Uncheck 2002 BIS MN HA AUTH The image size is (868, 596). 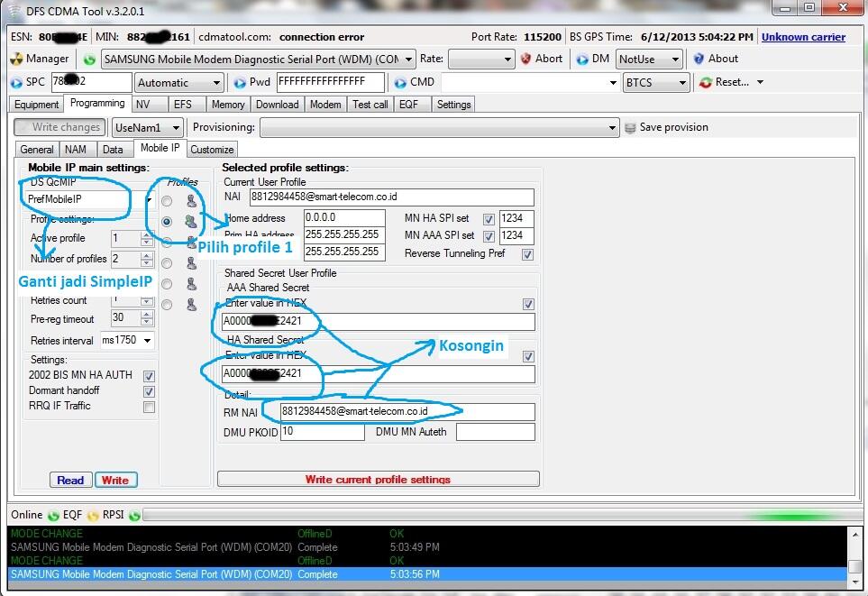pos(149,376)
